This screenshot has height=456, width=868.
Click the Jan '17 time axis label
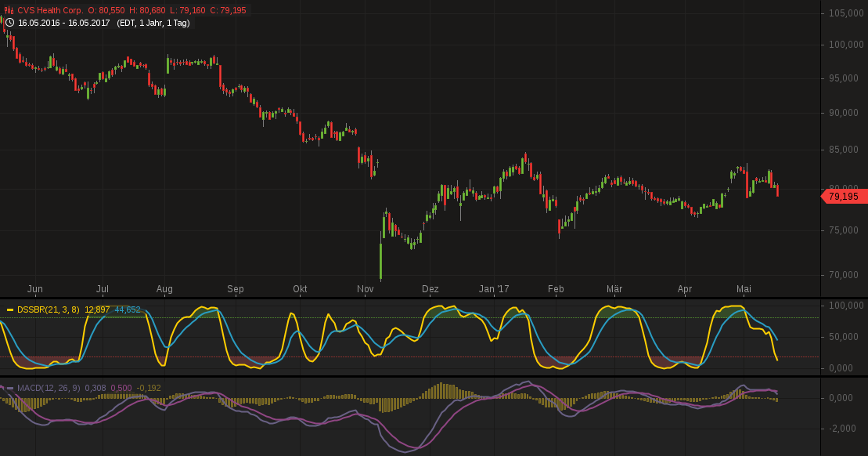point(494,289)
